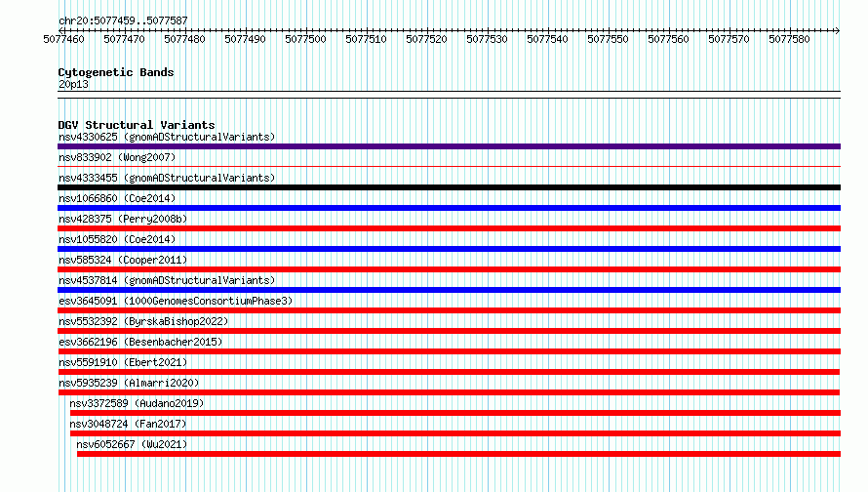
Task: Select the blue nsv1055820 variant bar
Action: 449,249
